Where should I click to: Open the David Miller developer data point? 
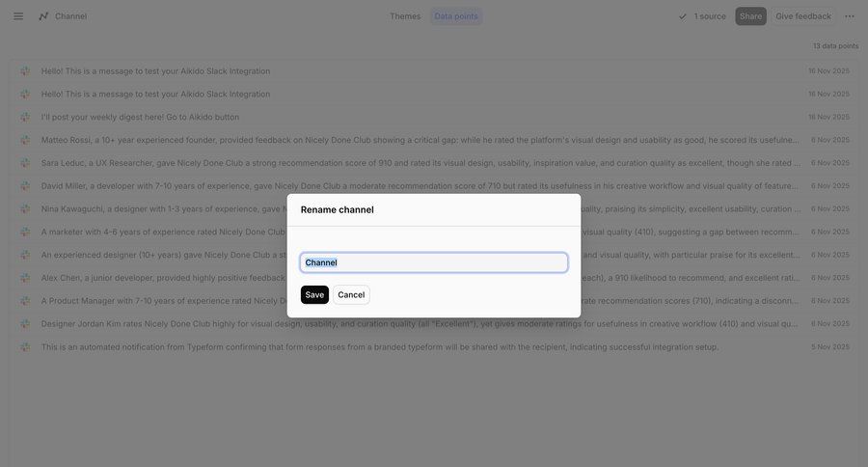coord(434,186)
